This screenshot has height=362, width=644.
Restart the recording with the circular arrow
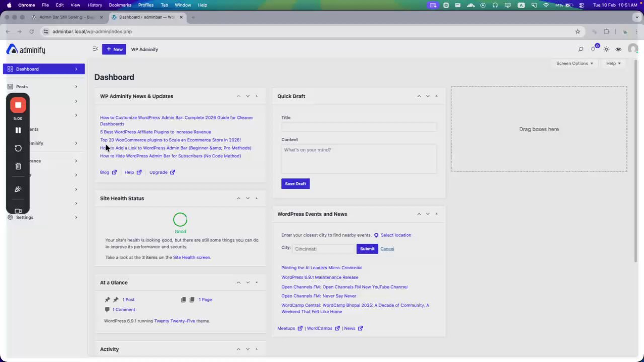[x=18, y=148]
